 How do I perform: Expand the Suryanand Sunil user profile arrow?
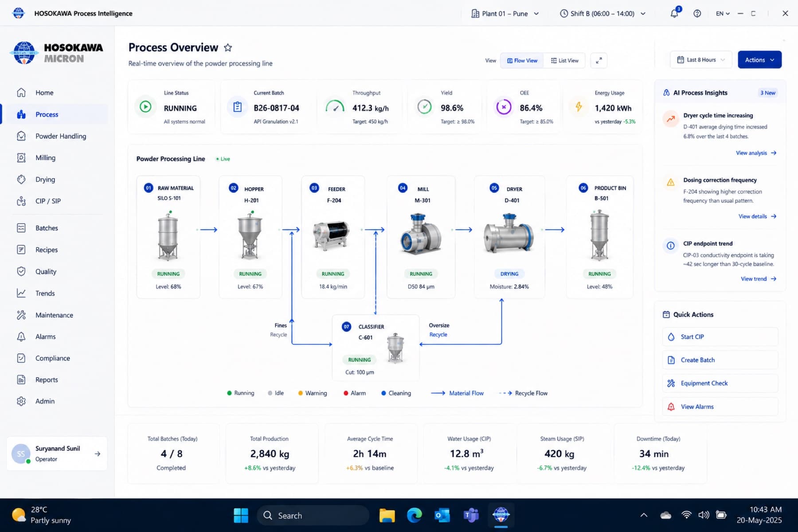pos(98,454)
